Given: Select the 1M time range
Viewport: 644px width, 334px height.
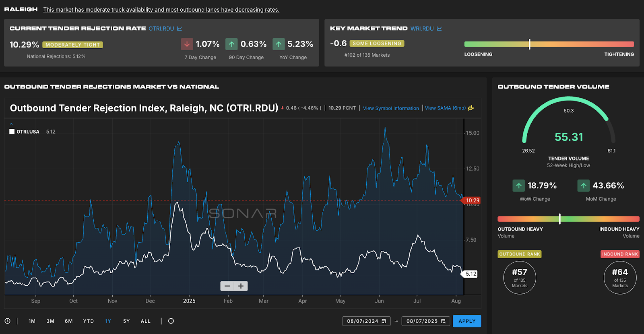Looking at the screenshot, I should tap(32, 321).
